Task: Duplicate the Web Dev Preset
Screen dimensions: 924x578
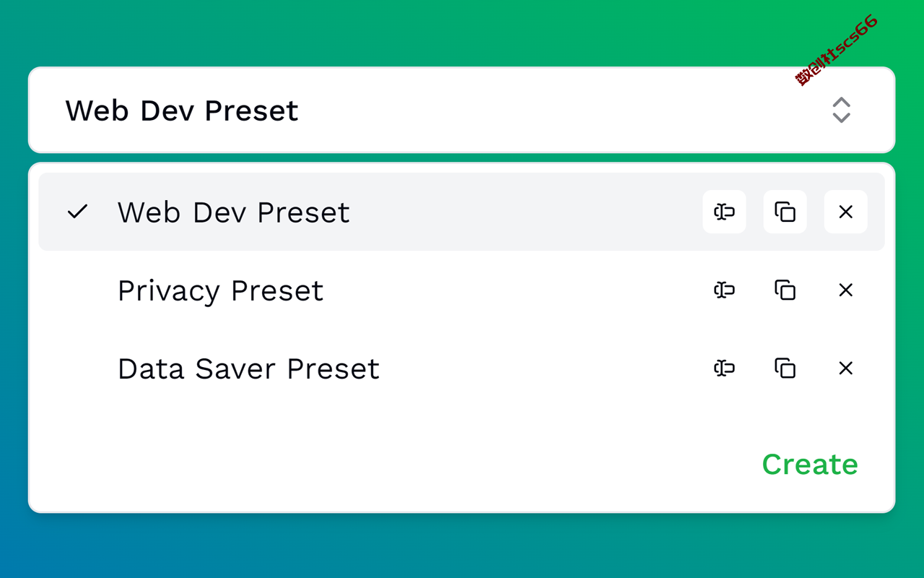Action: 785,212
